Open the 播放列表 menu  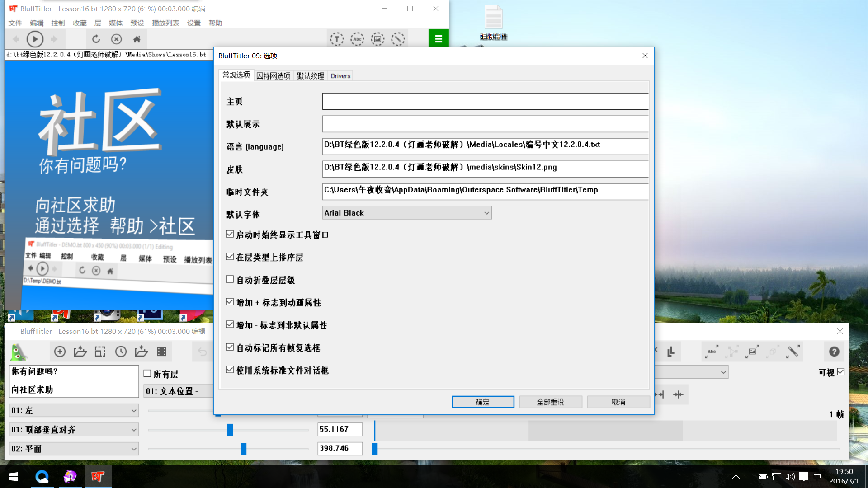pyautogui.click(x=165, y=23)
